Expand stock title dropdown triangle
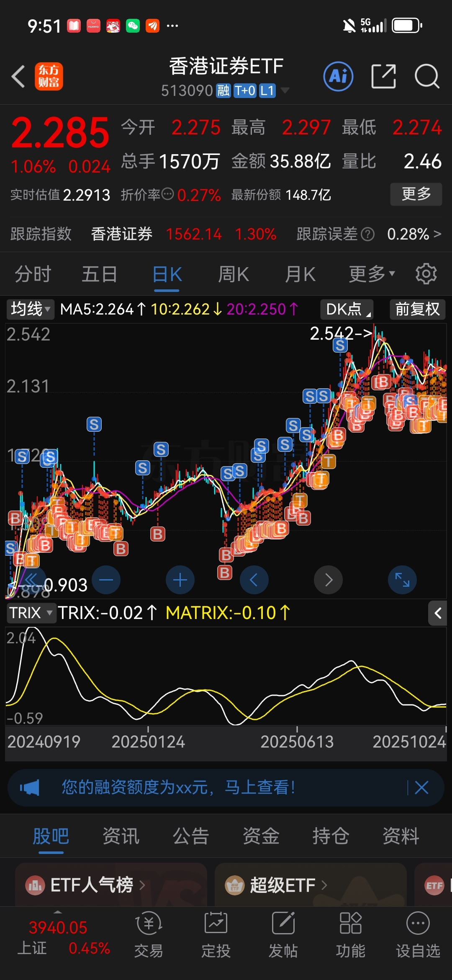This screenshot has width=452, height=980. point(285,90)
